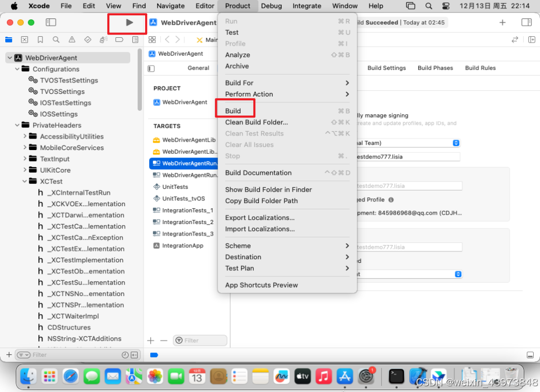Add editor on right icon

click(532, 39)
